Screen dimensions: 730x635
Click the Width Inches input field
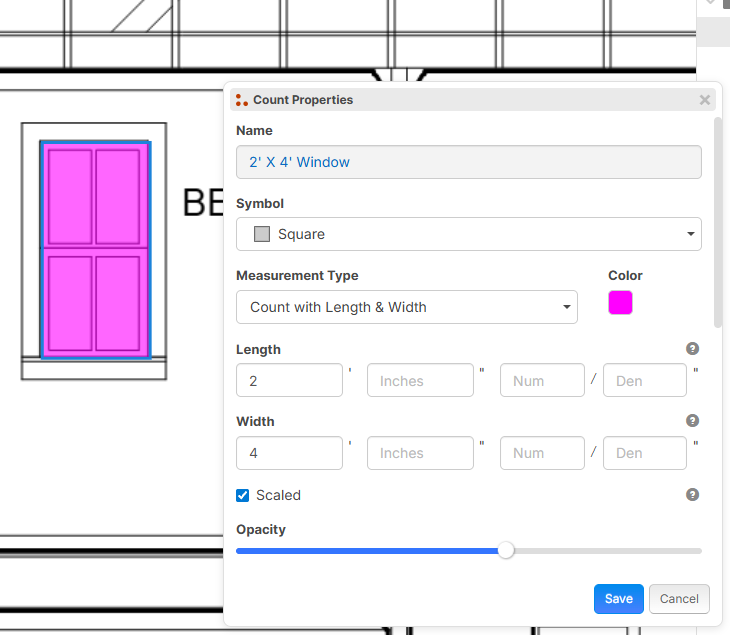420,453
